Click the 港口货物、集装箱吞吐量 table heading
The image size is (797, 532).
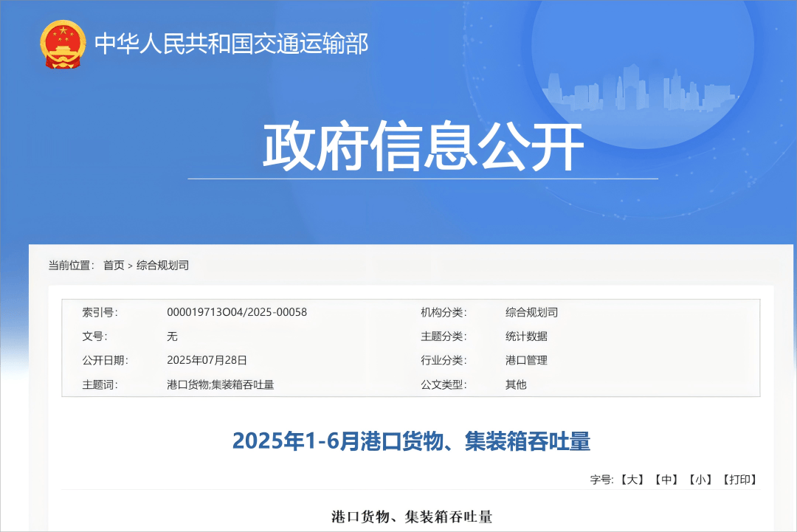coord(412,517)
